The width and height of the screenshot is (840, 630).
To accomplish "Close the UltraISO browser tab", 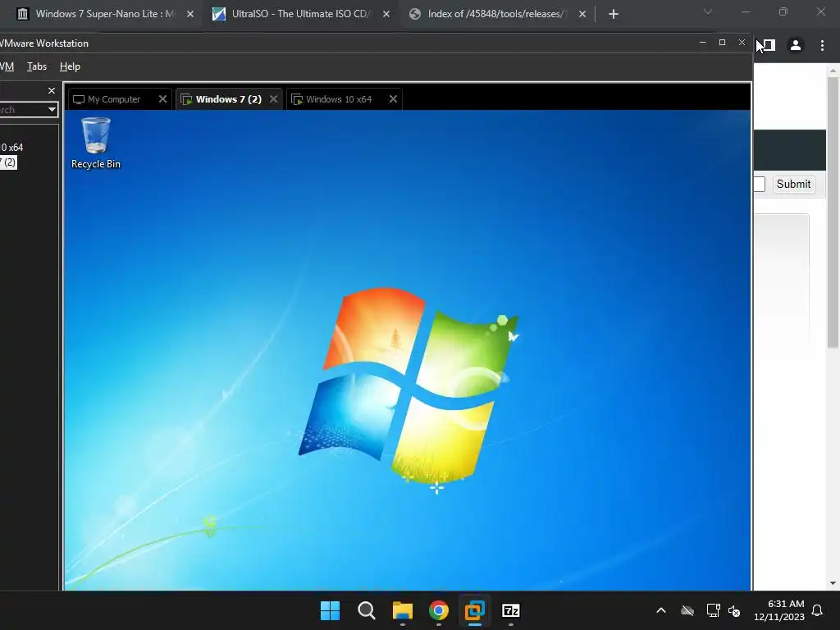I will point(386,14).
